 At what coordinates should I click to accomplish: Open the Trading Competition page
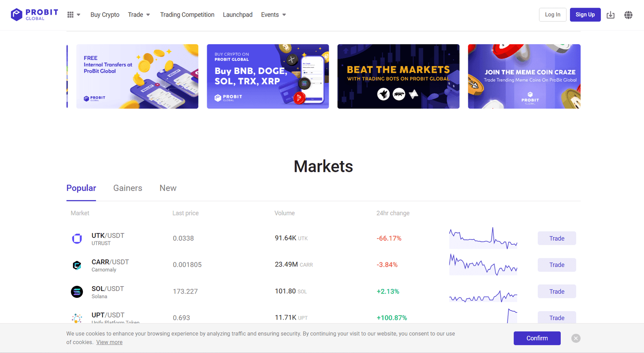[187, 14]
